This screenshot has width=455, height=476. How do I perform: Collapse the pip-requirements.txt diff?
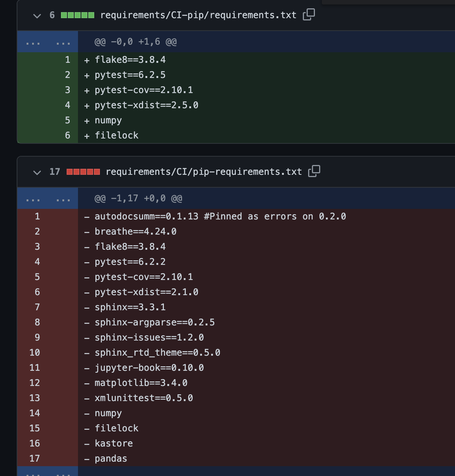tap(36, 172)
